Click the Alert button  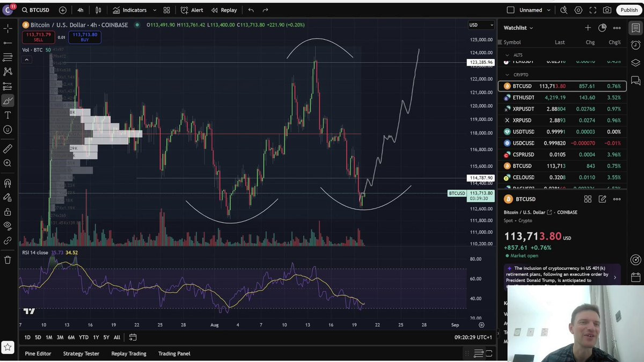coord(192,10)
